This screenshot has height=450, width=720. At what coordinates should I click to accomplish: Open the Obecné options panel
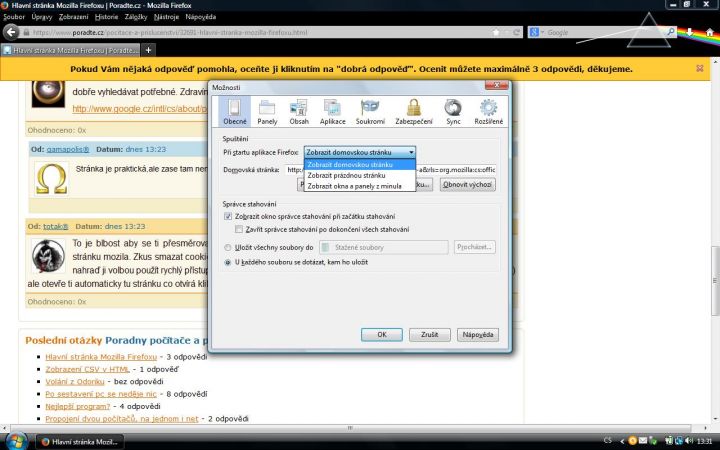(235, 112)
